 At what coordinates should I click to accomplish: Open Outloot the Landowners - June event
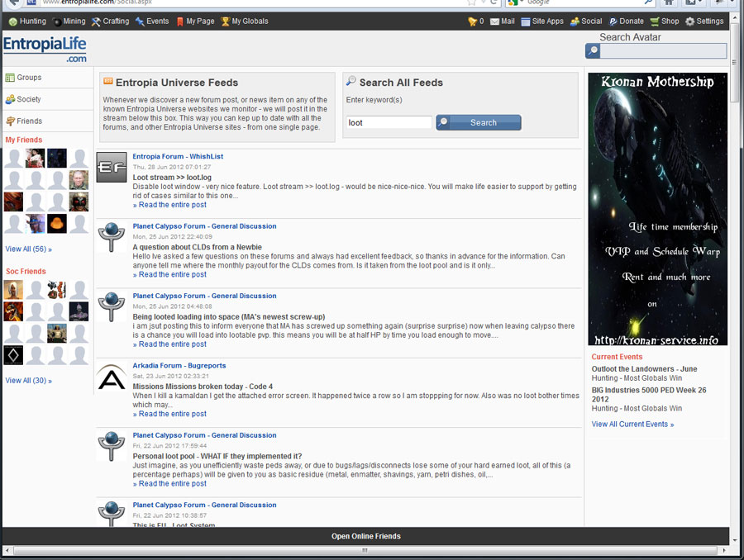coord(644,369)
